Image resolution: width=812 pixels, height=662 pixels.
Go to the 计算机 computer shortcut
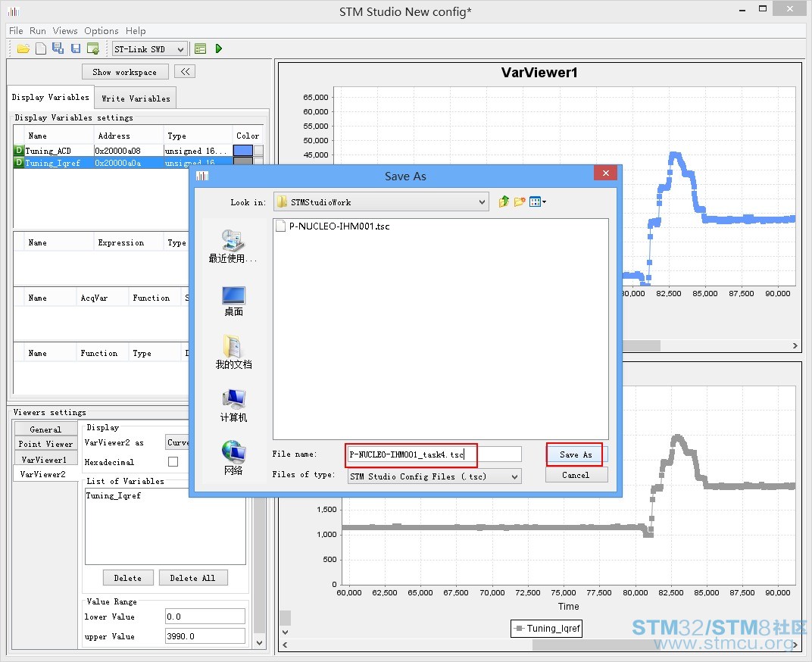233,405
